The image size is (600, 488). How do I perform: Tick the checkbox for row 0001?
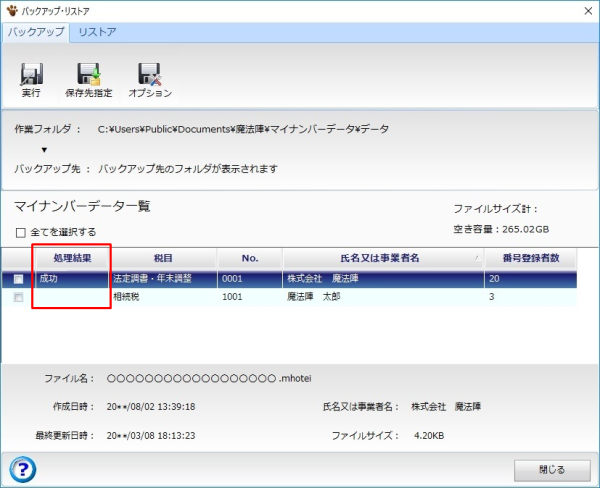click(19, 279)
